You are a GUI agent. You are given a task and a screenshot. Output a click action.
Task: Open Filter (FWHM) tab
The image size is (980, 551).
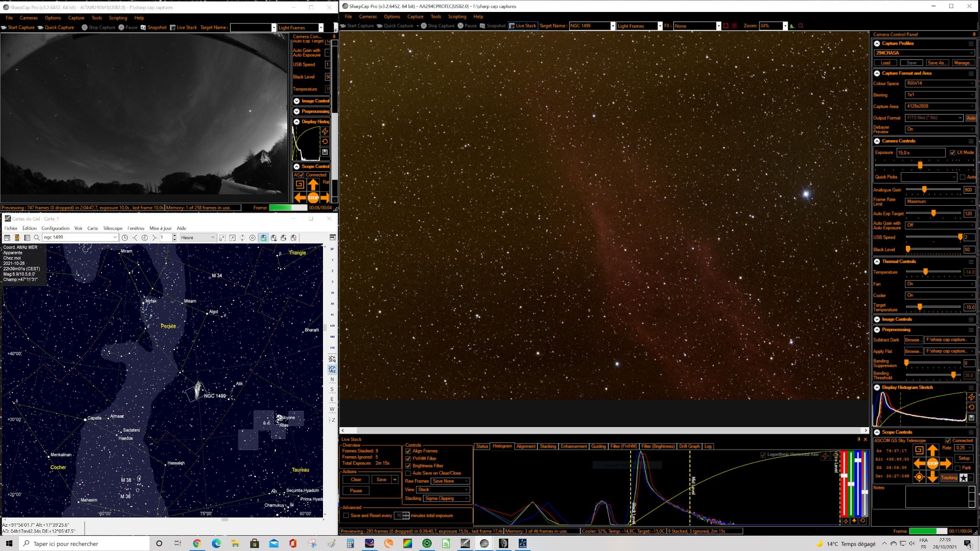pyautogui.click(x=624, y=446)
